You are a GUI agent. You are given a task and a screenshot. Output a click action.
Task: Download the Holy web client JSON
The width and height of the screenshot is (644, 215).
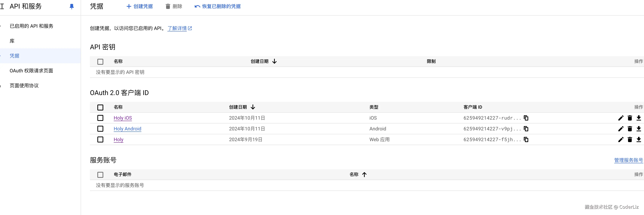(x=639, y=139)
